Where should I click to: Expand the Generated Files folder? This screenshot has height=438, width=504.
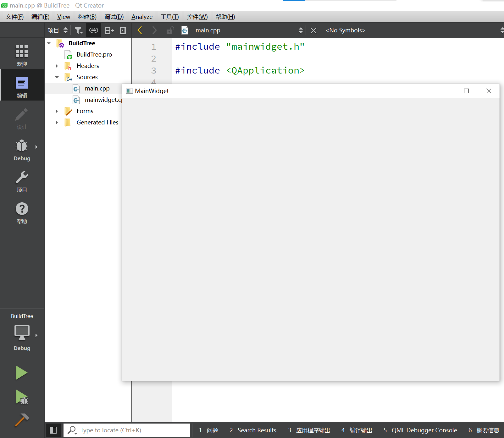[57, 122]
